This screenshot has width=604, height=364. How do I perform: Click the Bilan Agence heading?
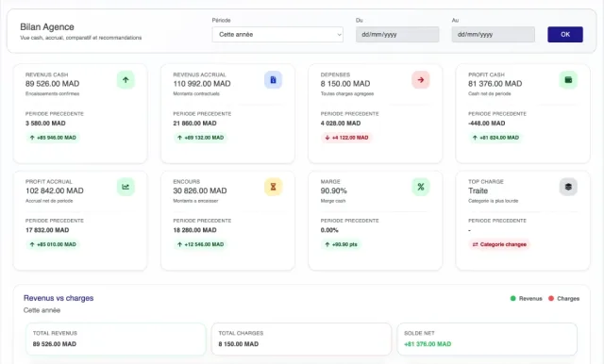(47, 27)
